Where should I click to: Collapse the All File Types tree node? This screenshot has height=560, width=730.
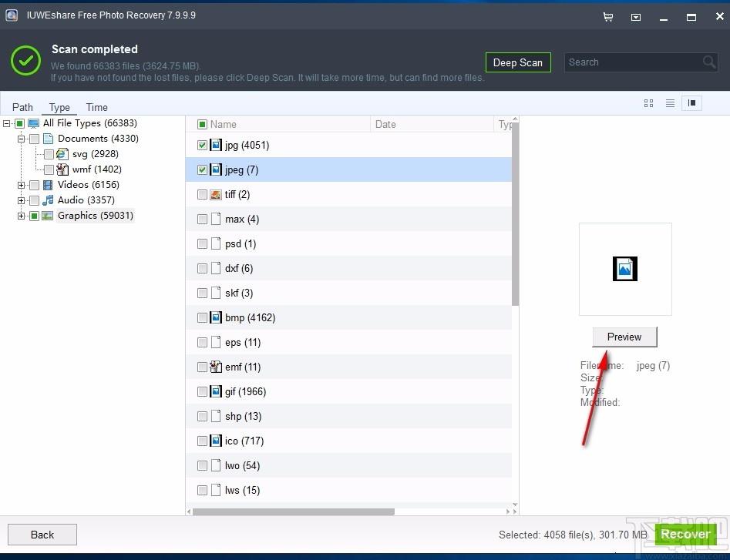click(x=6, y=123)
